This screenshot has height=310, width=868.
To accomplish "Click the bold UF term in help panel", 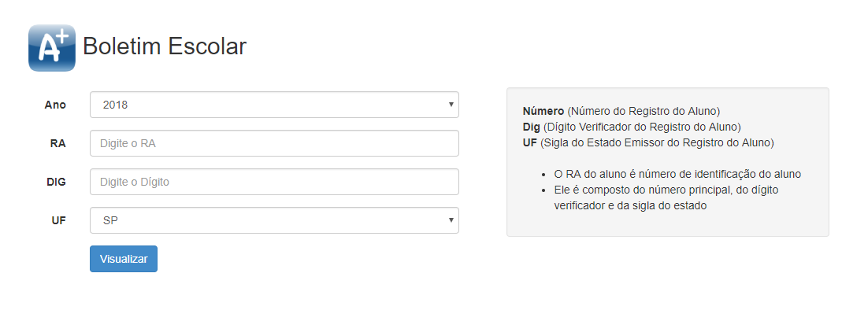I will click(x=529, y=142).
